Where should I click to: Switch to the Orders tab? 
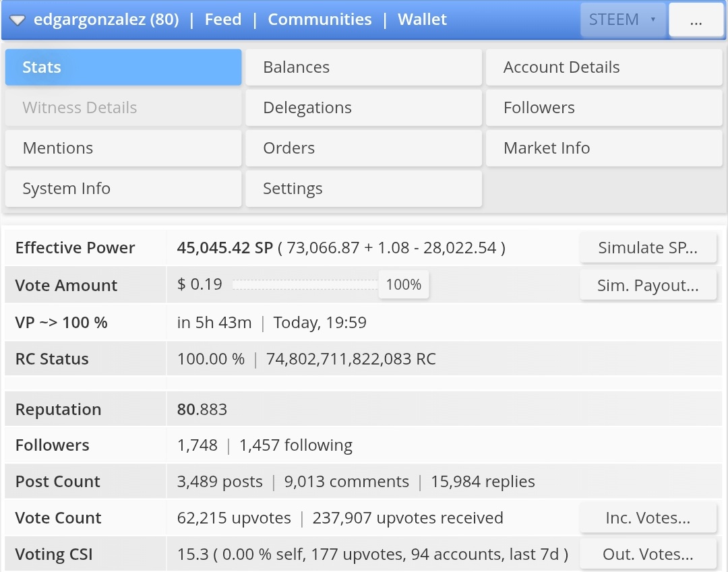(x=363, y=148)
